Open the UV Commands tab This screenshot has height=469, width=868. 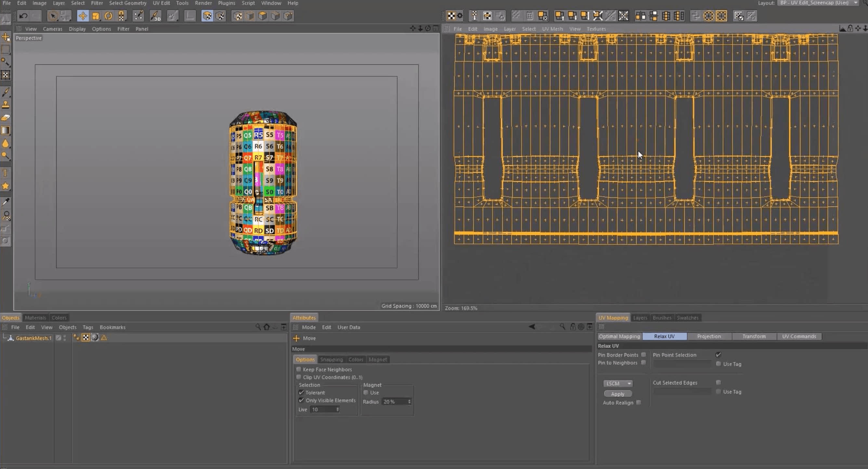[x=798, y=336]
